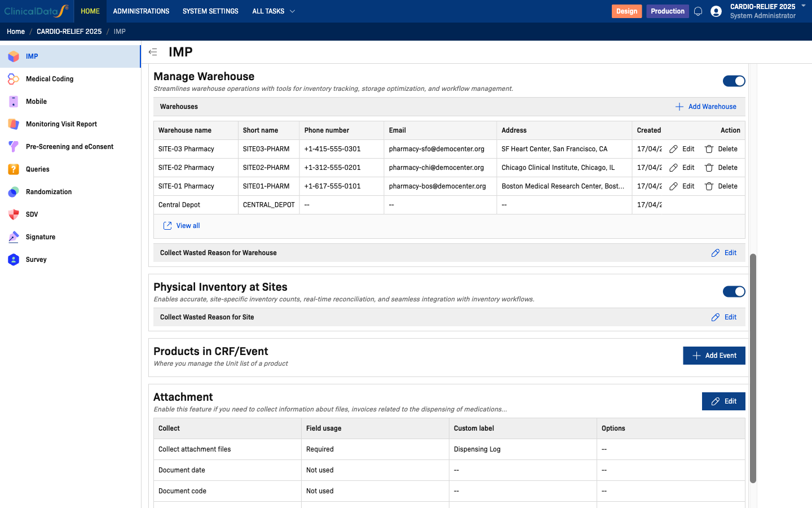Open the user profile account icon
Screen dimensions: 812x508
tap(716, 11)
